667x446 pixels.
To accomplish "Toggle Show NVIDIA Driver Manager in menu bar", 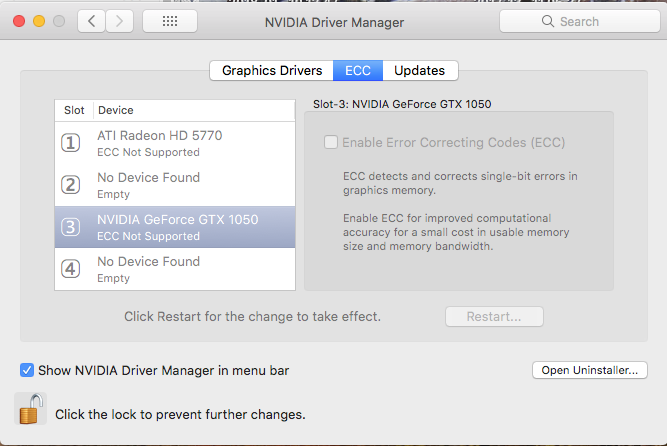I will [x=27, y=370].
